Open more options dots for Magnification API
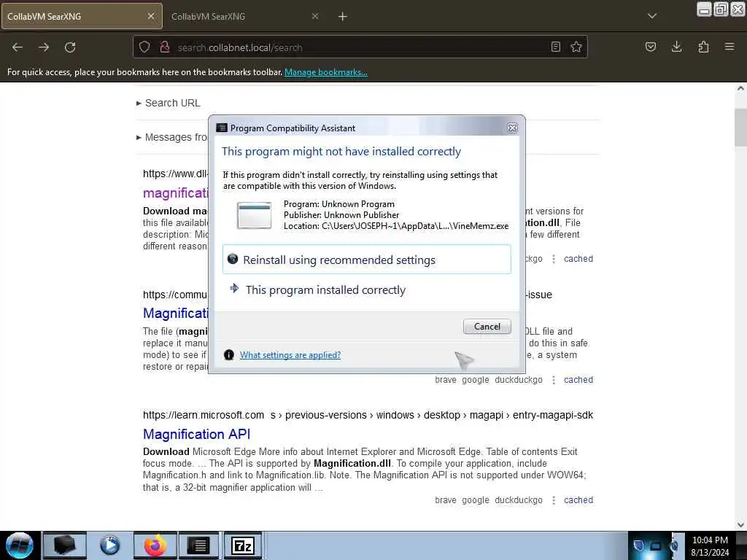747x560 pixels. coord(554,500)
